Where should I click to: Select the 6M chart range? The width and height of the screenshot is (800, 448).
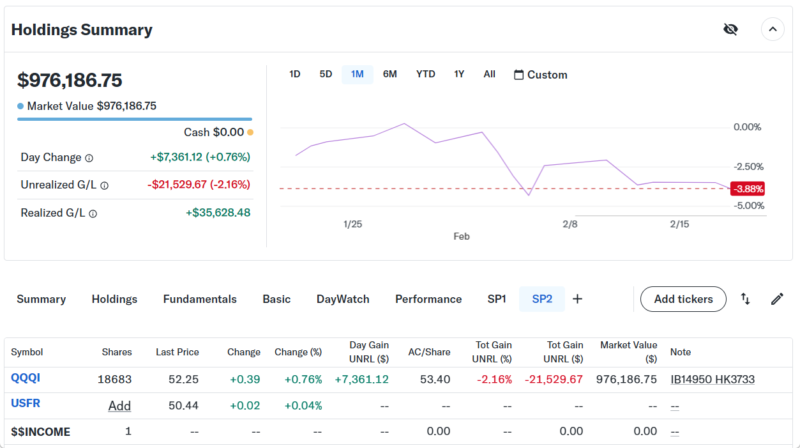pyautogui.click(x=390, y=75)
